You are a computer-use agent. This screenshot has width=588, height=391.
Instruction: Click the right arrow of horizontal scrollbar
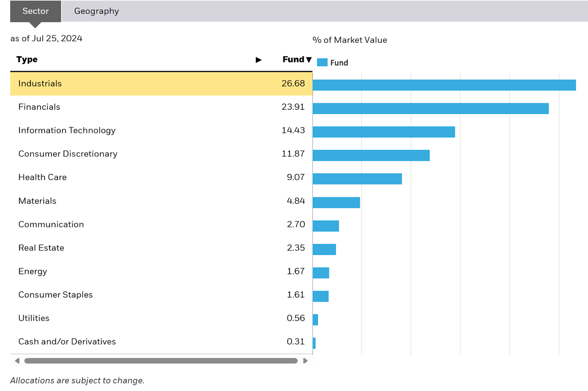point(305,361)
